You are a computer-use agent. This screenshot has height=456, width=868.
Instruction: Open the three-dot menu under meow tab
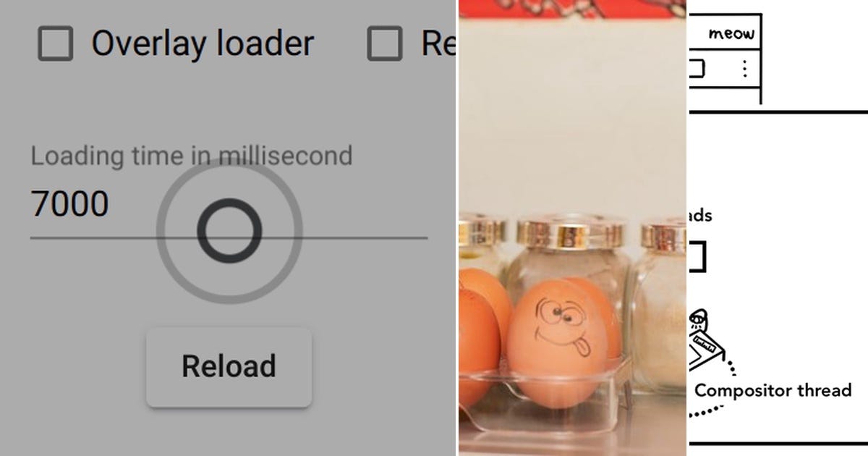pos(744,69)
